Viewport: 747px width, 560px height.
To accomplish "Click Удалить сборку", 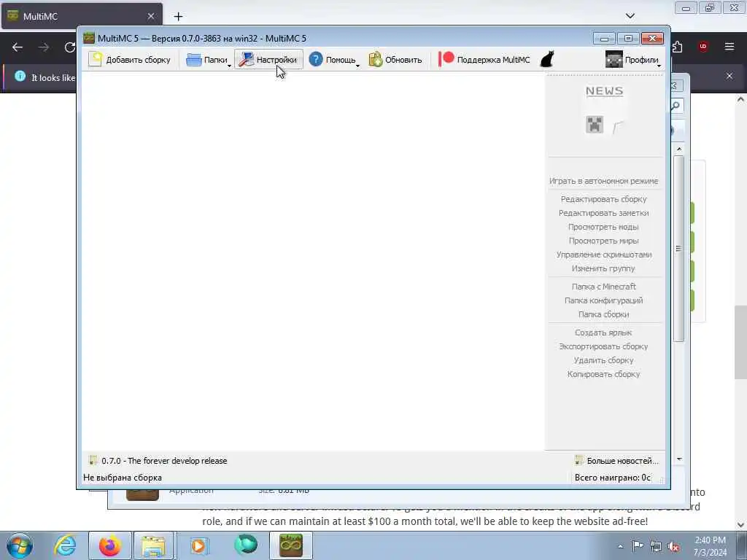I will point(603,360).
